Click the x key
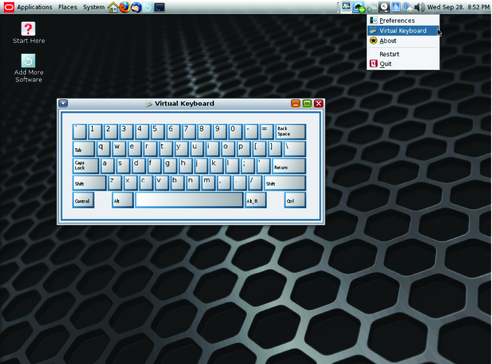The width and height of the screenshot is (492, 364). tap(130, 183)
